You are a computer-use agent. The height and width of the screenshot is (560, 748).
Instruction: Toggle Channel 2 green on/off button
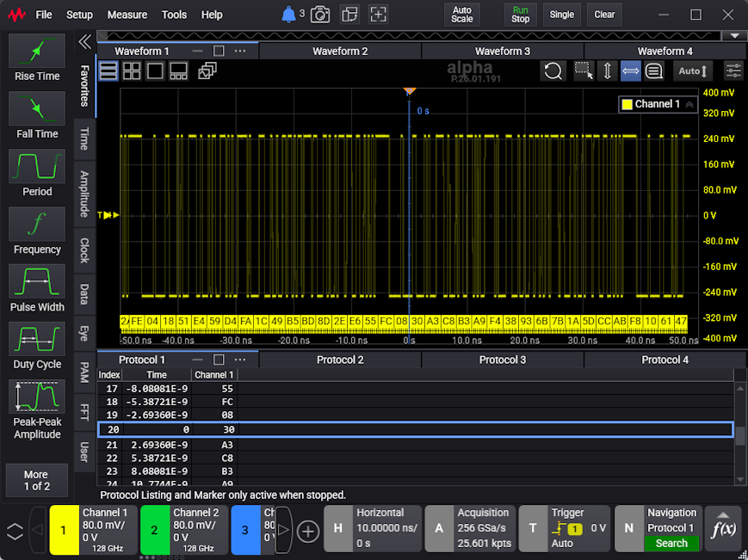click(x=155, y=530)
